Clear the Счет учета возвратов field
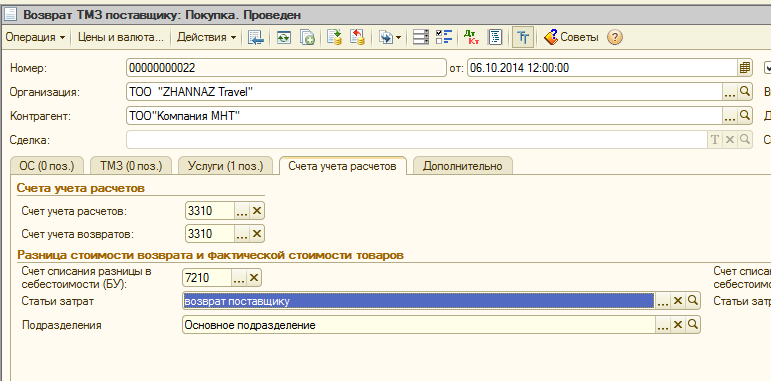771x381 pixels. (x=257, y=234)
